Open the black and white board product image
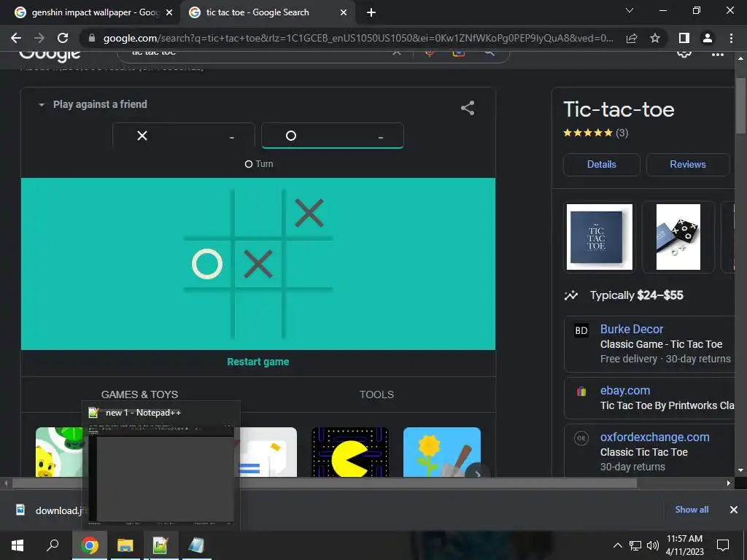Screen dimensions: 747x560 (678, 237)
